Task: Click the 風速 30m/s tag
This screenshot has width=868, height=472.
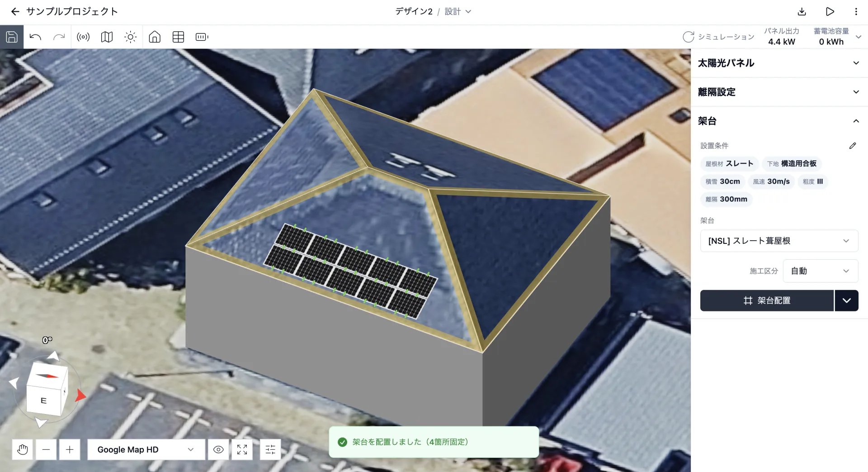Action: click(x=771, y=181)
